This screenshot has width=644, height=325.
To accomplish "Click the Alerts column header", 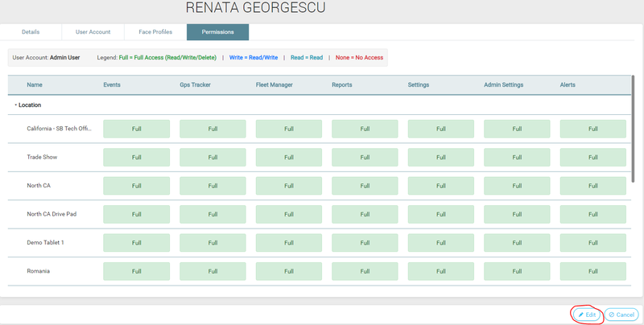I will pyautogui.click(x=569, y=84).
